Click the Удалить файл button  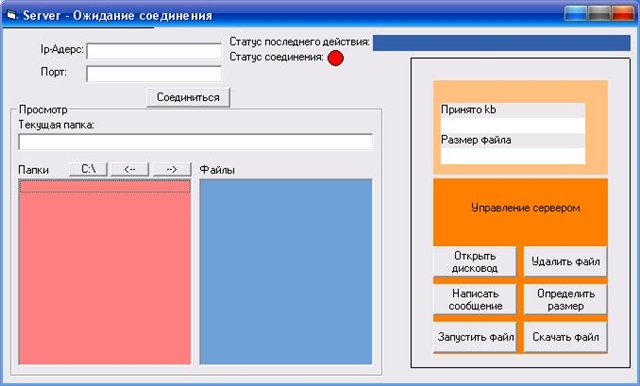click(x=566, y=262)
